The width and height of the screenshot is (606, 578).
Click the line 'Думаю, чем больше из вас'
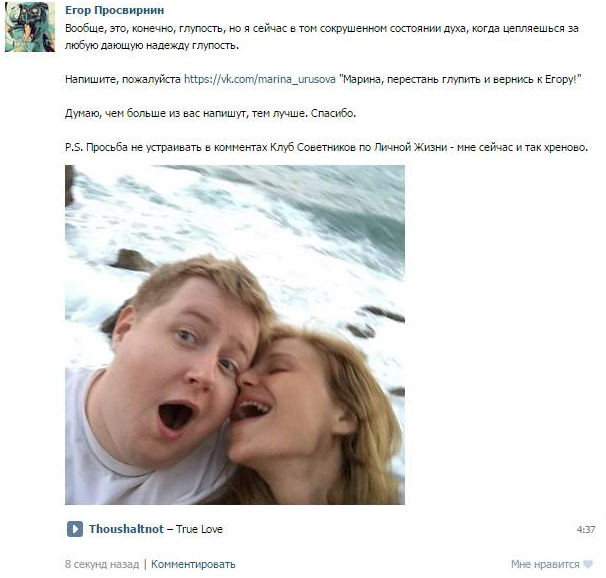(210, 113)
